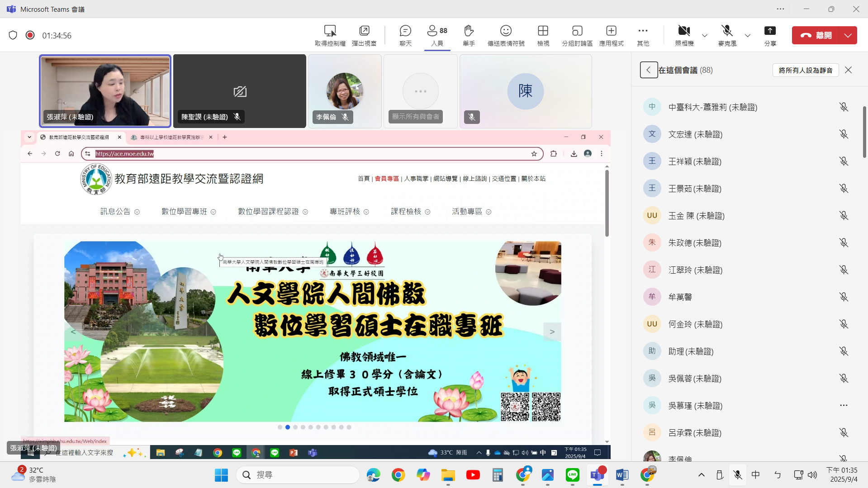Open Breakout rooms (分組討論區)

point(577,35)
